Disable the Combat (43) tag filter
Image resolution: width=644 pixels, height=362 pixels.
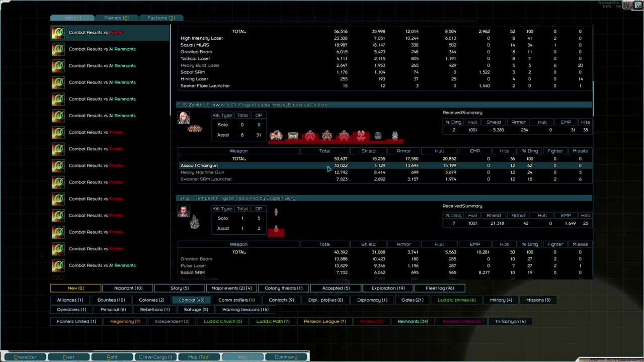191,300
